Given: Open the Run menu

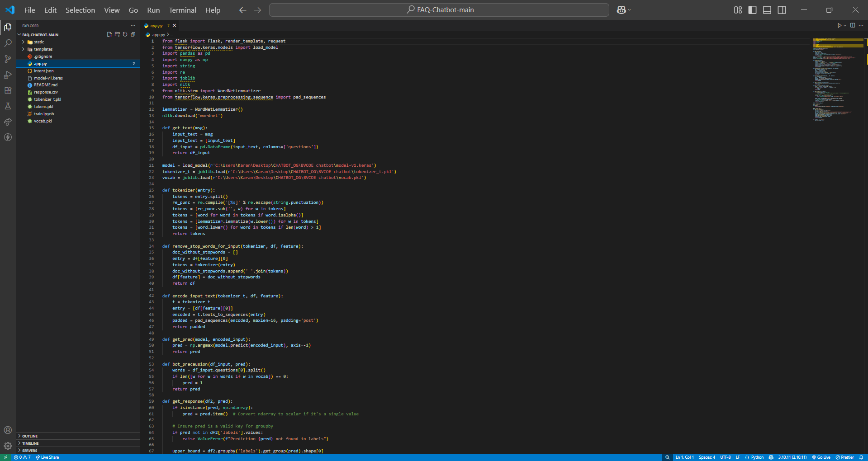Looking at the screenshot, I should click(153, 10).
